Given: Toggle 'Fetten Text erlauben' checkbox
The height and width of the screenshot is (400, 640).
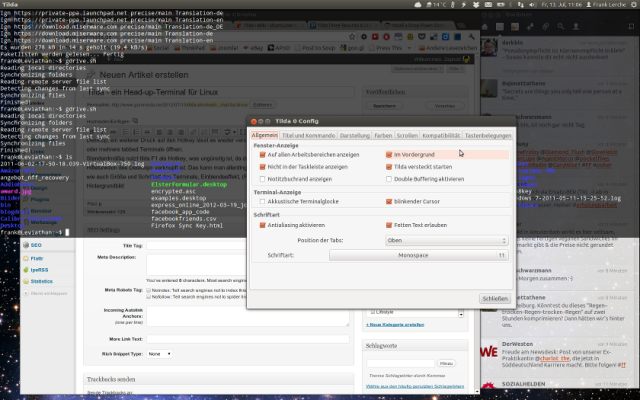Looking at the screenshot, I should (x=389, y=225).
